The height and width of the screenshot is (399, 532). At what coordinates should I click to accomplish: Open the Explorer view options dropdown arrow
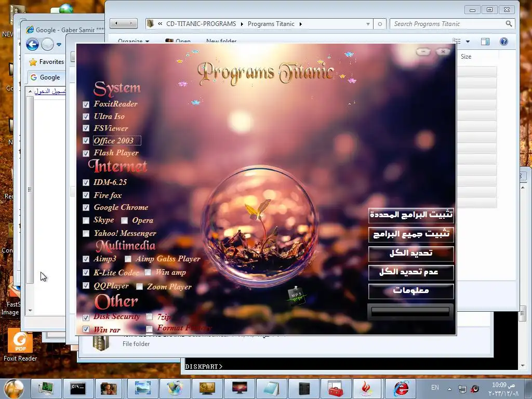(468, 42)
